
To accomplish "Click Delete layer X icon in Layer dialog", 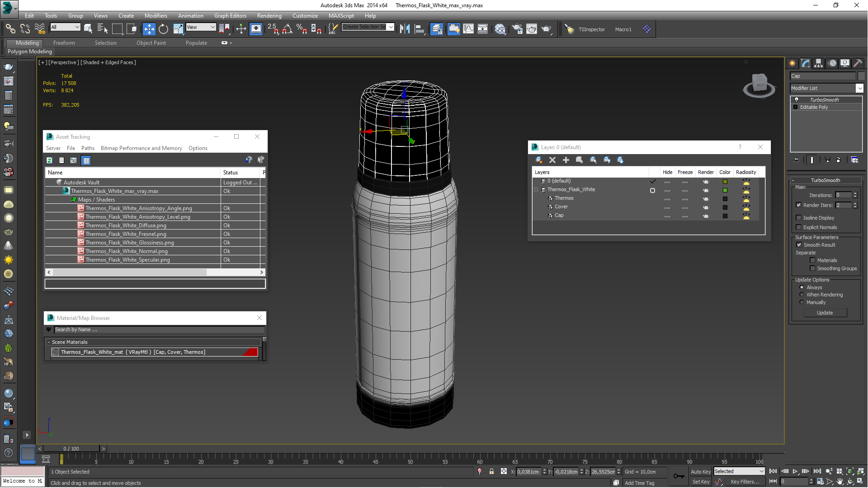I will [x=552, y=160].
